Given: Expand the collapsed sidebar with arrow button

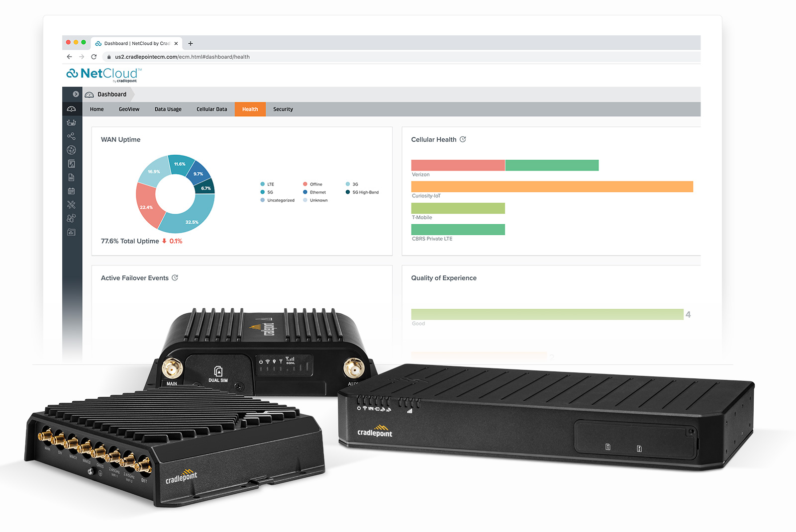Looking at the screenshot, I should point(76,93).
